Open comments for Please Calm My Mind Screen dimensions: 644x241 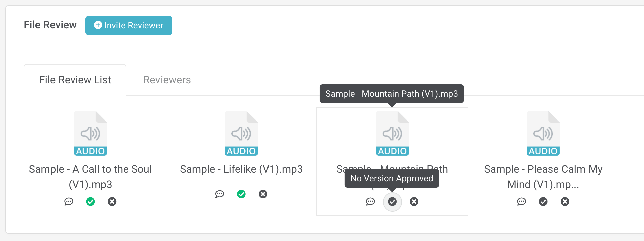coord(521,202)
